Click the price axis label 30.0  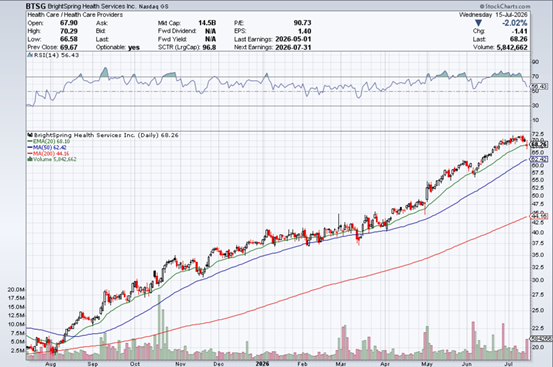point(537,280)
